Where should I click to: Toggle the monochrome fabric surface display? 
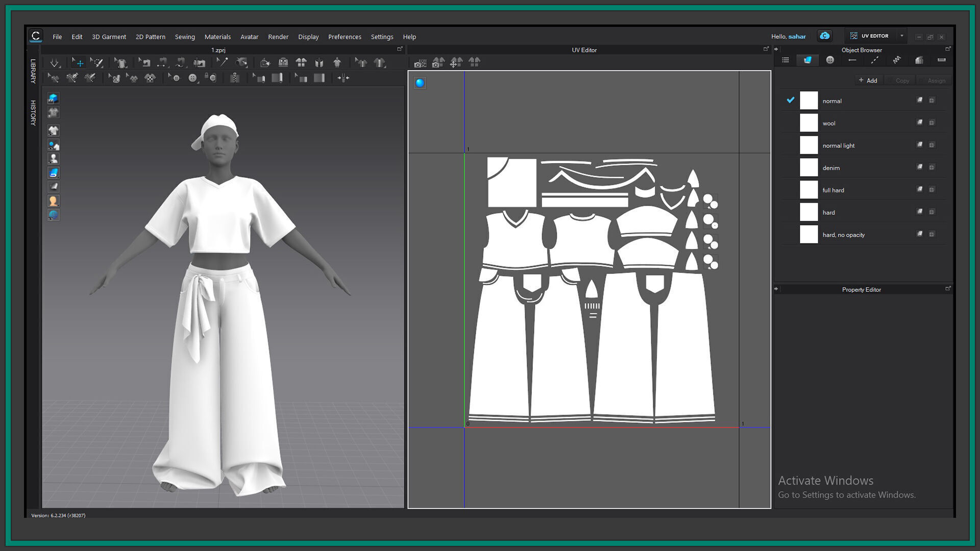tap(54, 187)
